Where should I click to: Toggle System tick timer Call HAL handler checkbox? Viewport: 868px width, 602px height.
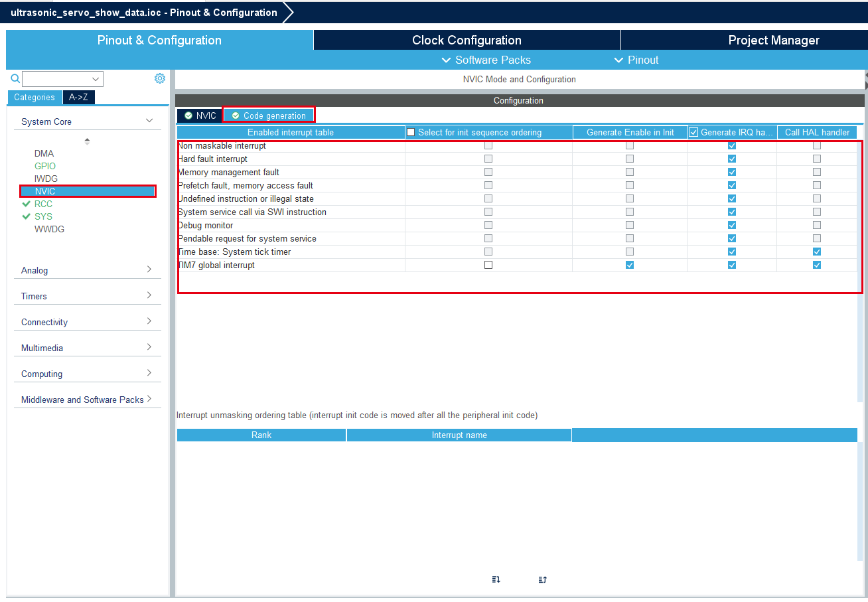[x=817, y=252]
